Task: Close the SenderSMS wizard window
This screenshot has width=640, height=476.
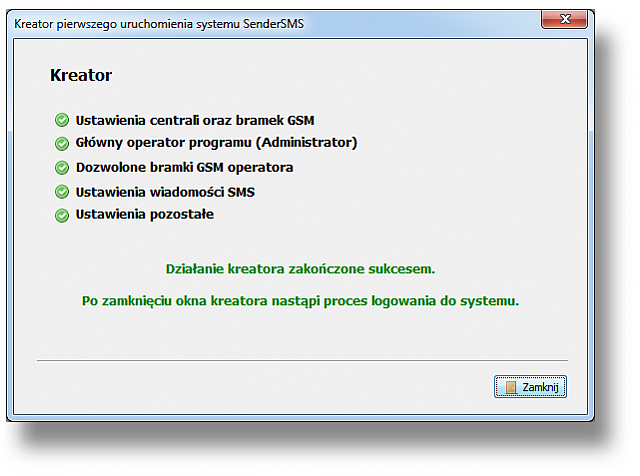Action: pos(564,19)
